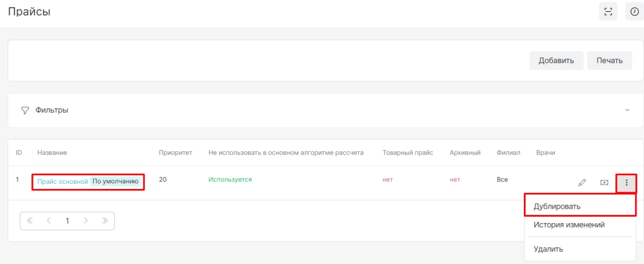Click the banknote icon in row 1
This screenshot has width=644, height=264.
point(604,183)
